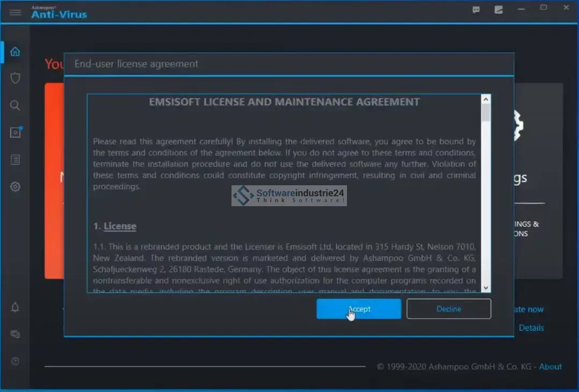The image size is (579, 392).
Task: Open feedback speech bubble in title bar
Action: (x=476, y=10)
